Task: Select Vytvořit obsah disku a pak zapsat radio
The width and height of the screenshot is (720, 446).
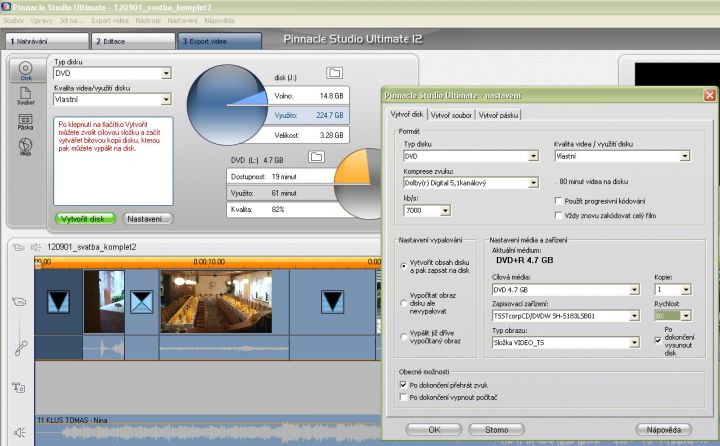Action: [403, 265]
